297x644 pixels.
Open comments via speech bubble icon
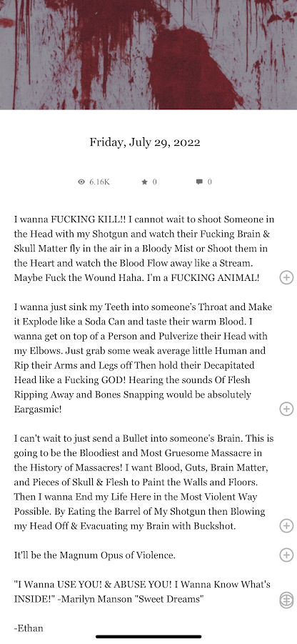click(x=199, y=182)
